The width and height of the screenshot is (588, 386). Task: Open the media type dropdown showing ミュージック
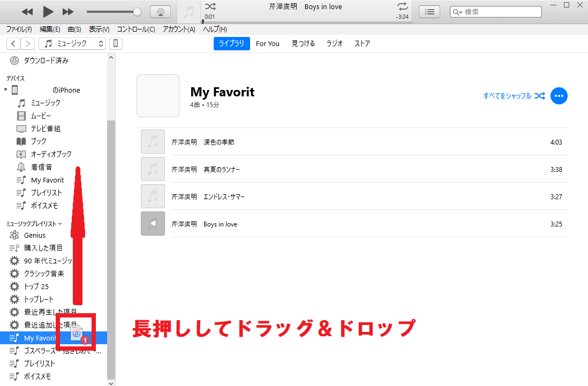coord(72,43)
